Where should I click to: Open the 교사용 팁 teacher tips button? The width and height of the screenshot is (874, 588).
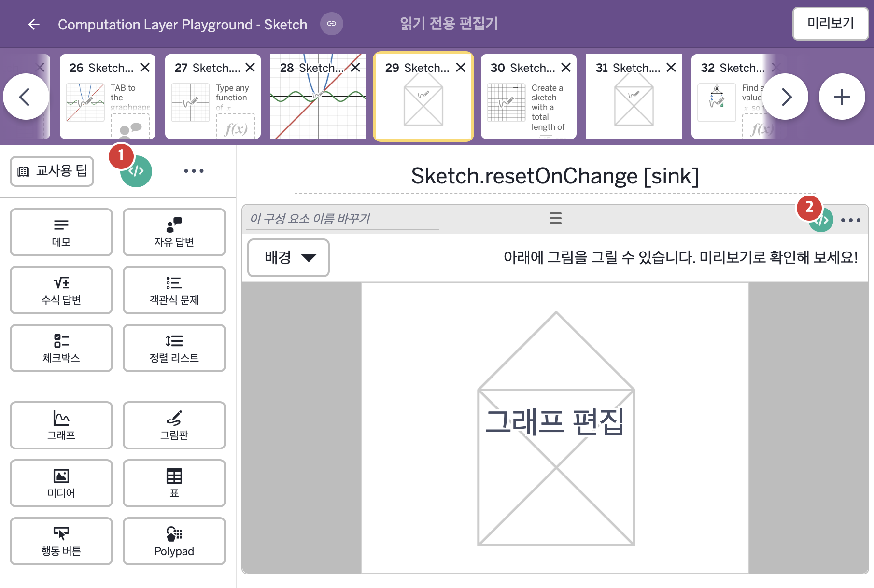[52, 171]
